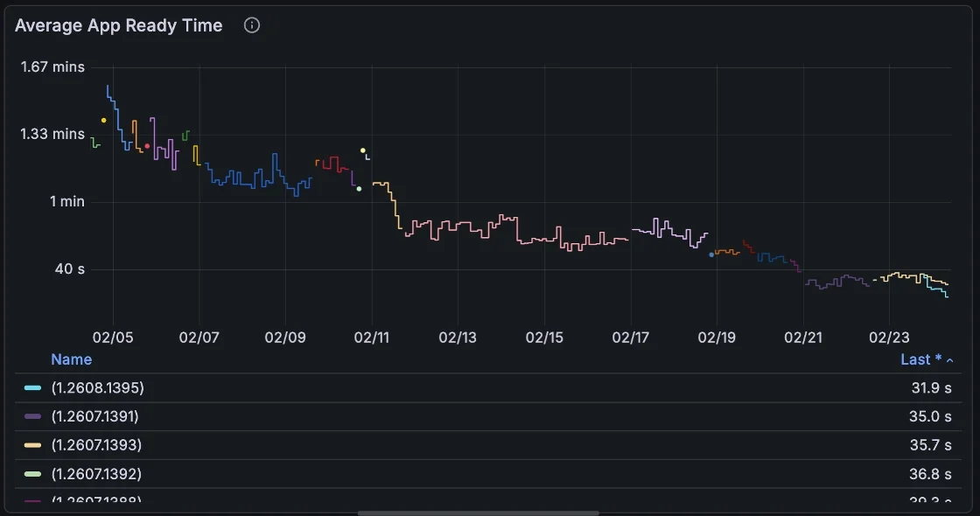980x516 pixels.
Task: Click the horizontal scrollbar below the legend
Action: click(x=479, y=513)
